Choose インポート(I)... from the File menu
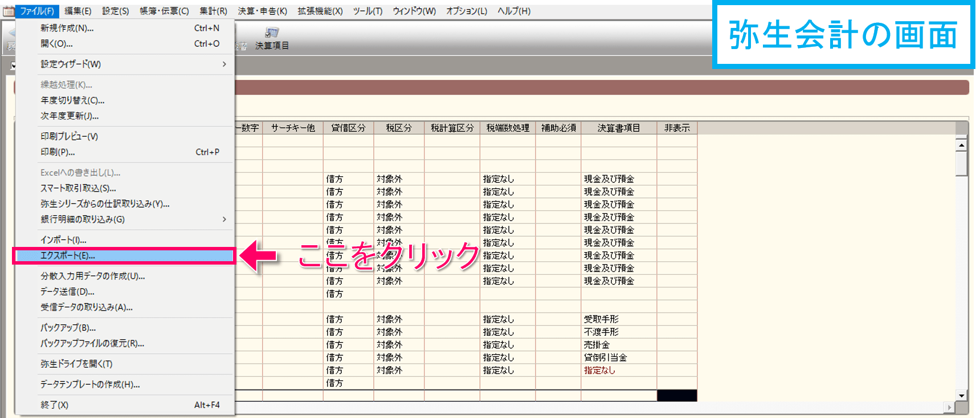 pyautogui.click(x=125, y=240)
